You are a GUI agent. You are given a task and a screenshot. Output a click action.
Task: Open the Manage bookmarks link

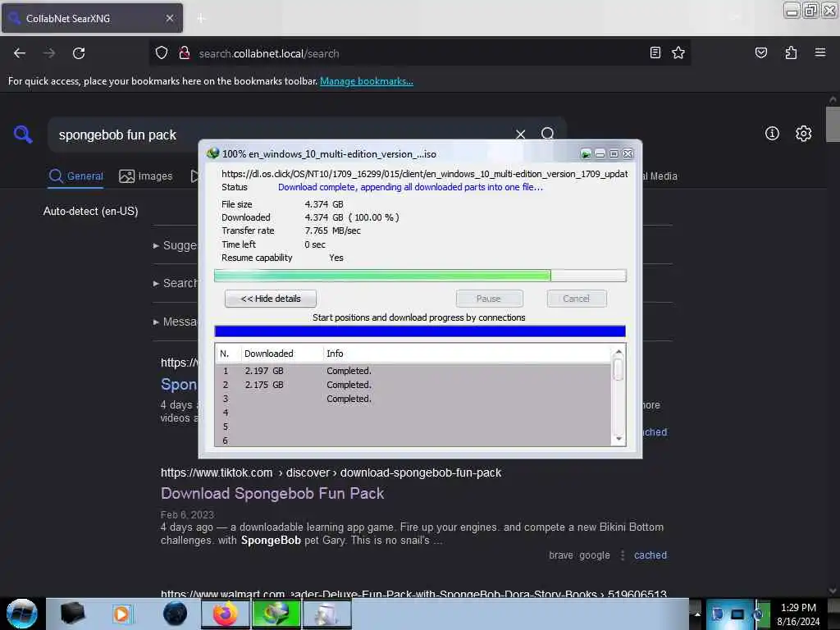point(367,81)
